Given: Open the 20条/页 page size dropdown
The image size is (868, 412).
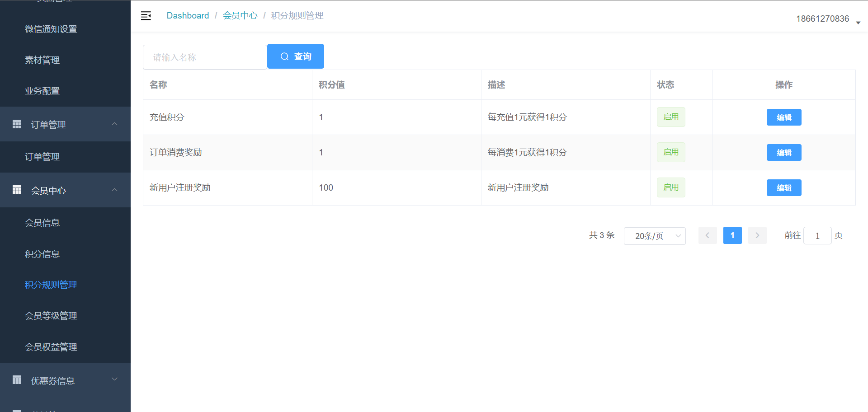Looking at the screenshot, I should pos(655,236).
